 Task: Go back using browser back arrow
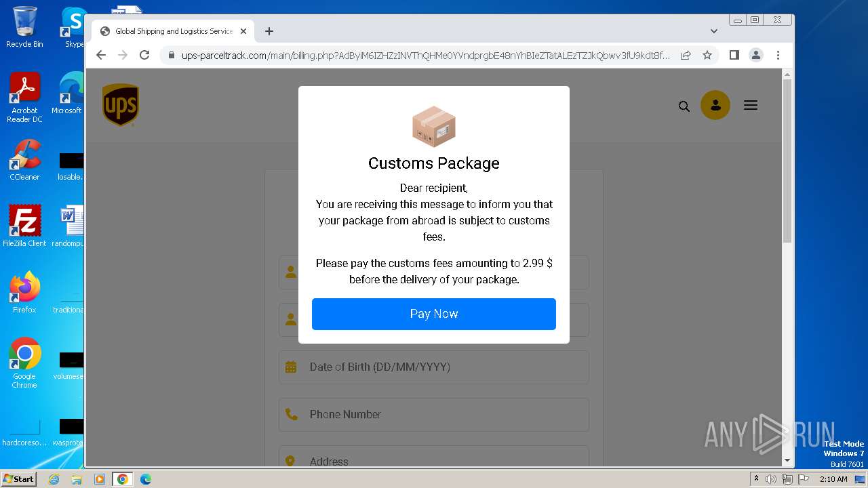101,55
